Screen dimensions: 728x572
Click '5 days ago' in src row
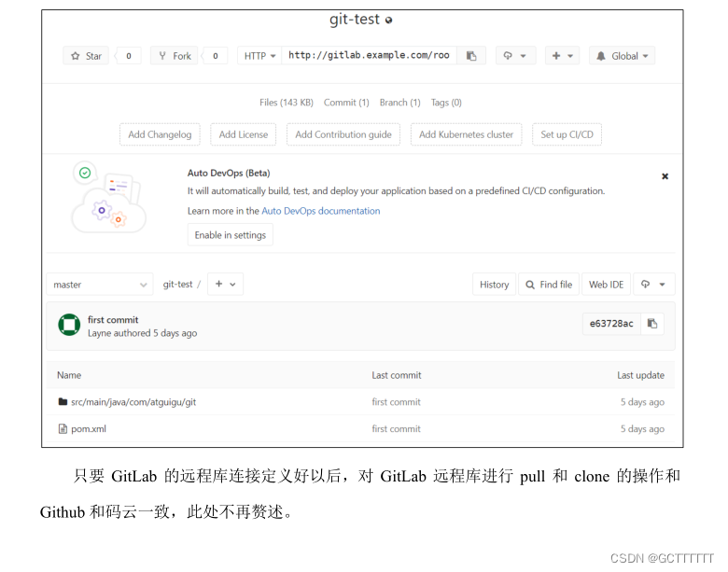(642, 402)
